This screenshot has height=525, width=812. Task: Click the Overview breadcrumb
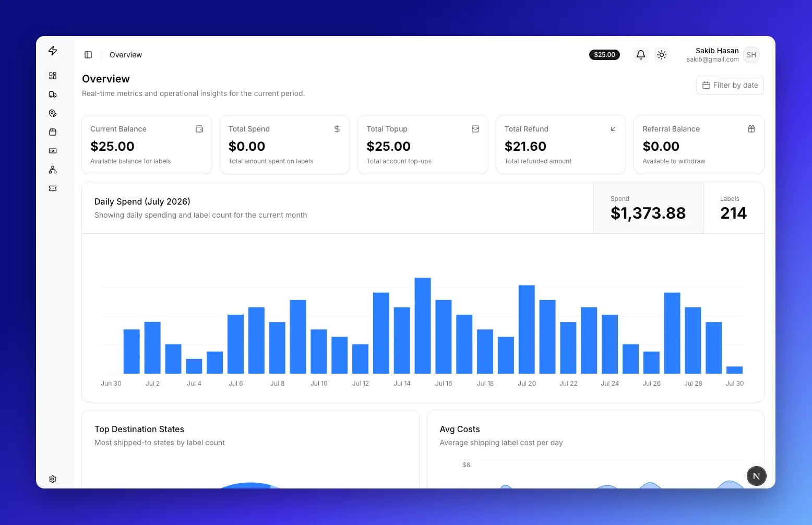126,55
